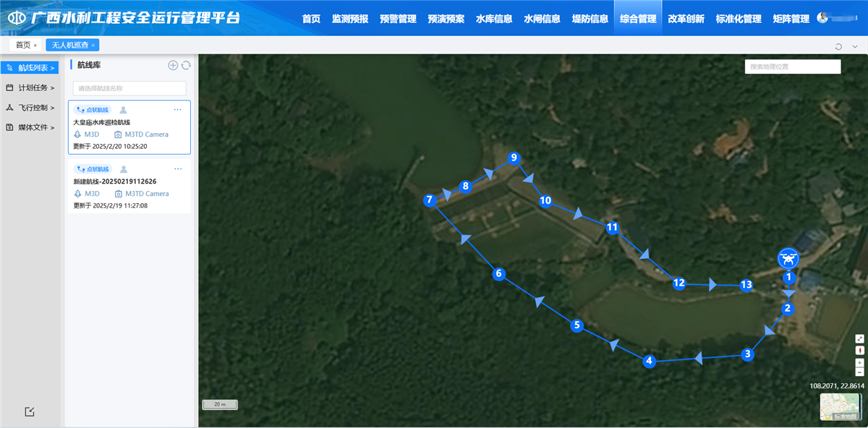Click page refresh icon in tab bar

coord(838,46)
